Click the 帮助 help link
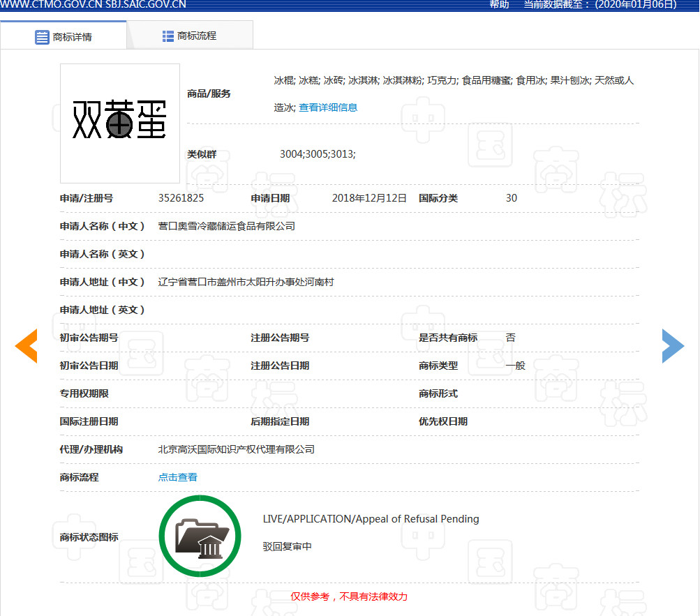The image size is (700, 616). point(499,4)
